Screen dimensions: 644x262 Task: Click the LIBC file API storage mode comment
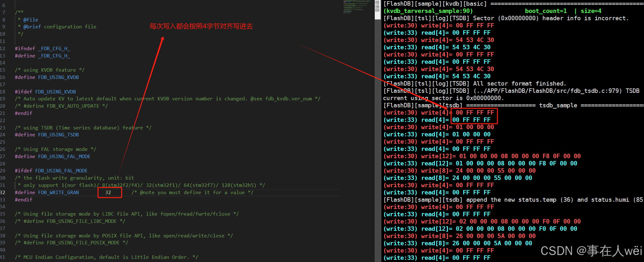point(127,214)
